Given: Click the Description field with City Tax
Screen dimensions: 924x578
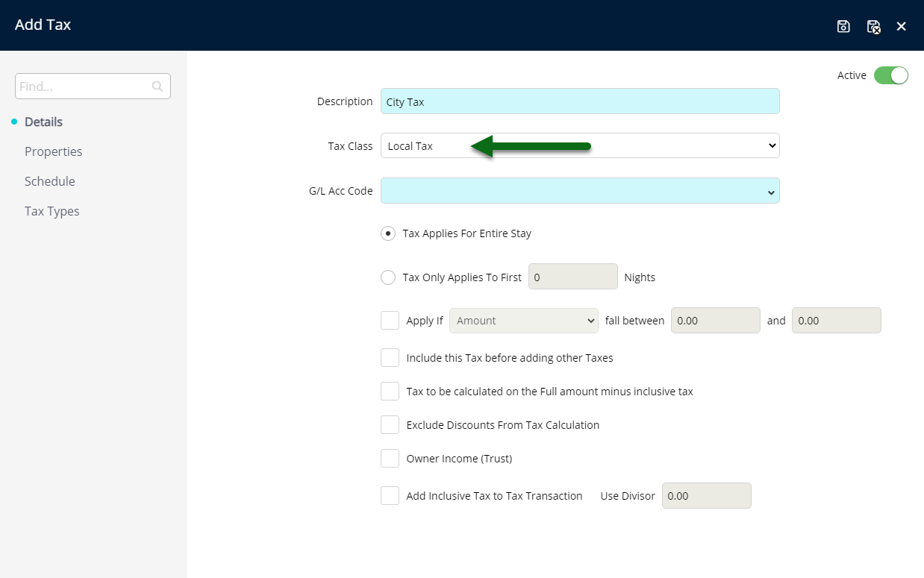Looking at the screenshot, I should click(x=580, y=101).
